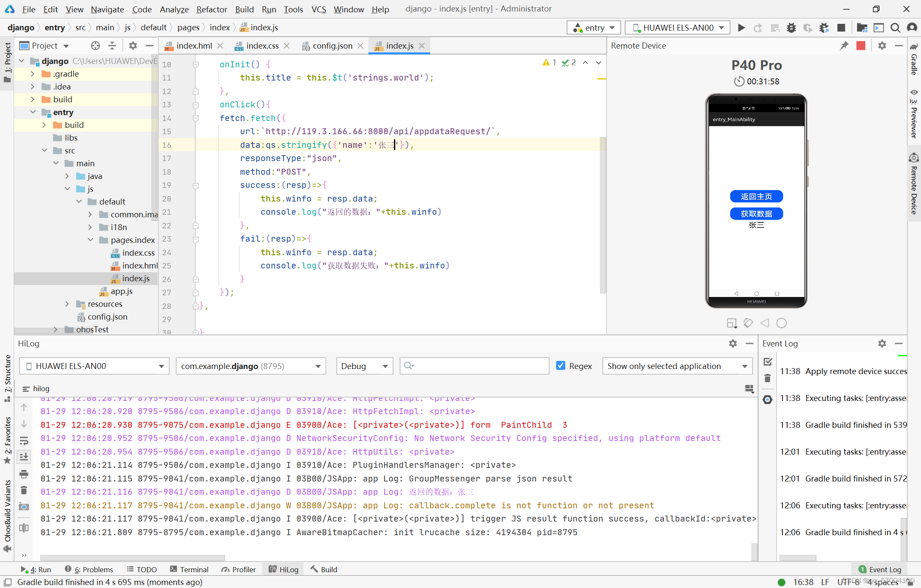Click the locate file target icon in Project panel
921x588 pixels.
(96, 46)
